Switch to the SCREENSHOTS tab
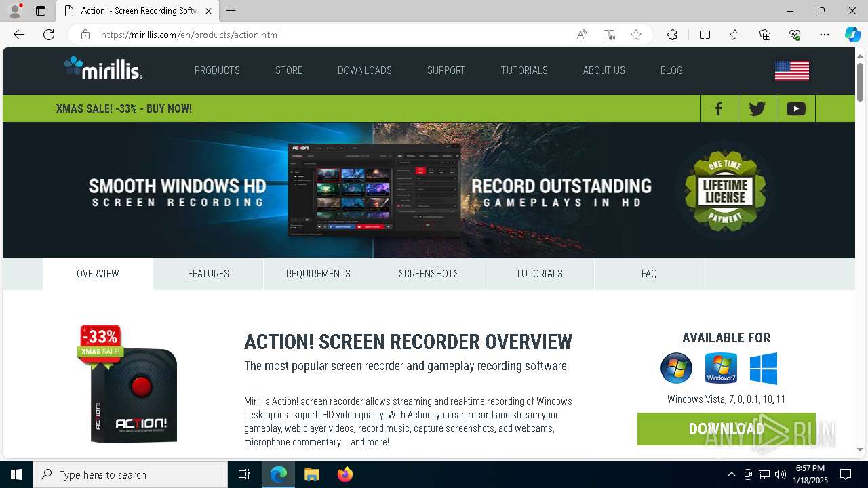 coord(429,274)
